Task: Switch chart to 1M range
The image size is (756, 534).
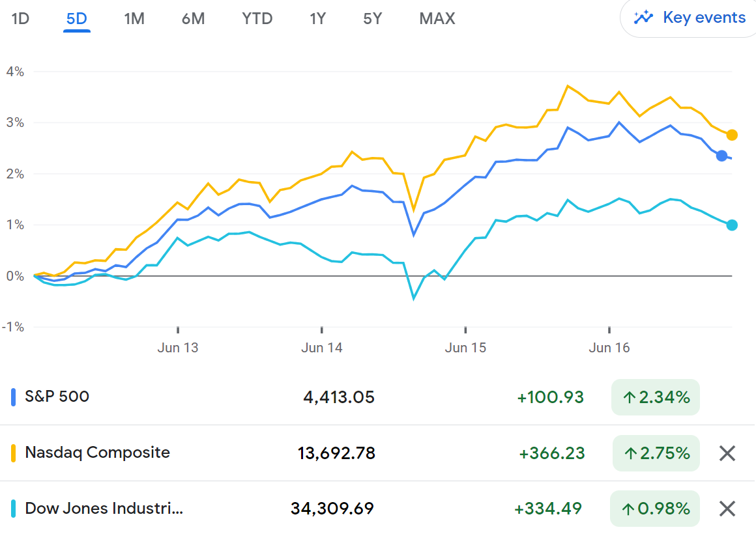Action: (134, 19)
